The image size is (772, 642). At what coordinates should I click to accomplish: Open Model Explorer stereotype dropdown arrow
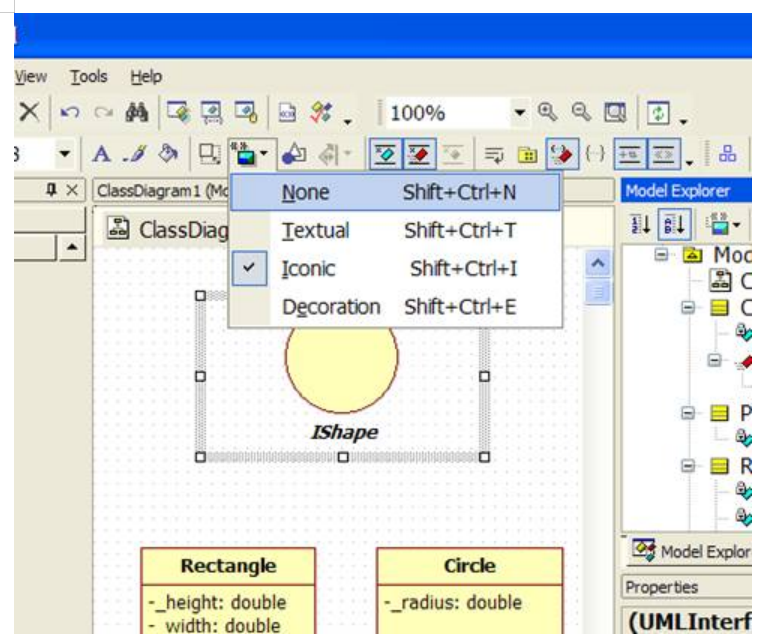tap(736, 225)
